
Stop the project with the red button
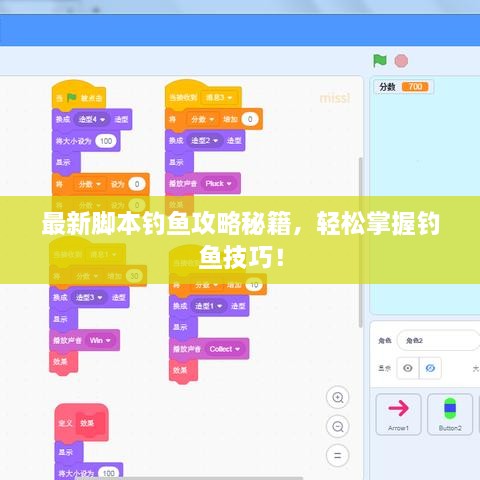pyautogui.click(x=401, y=61)
